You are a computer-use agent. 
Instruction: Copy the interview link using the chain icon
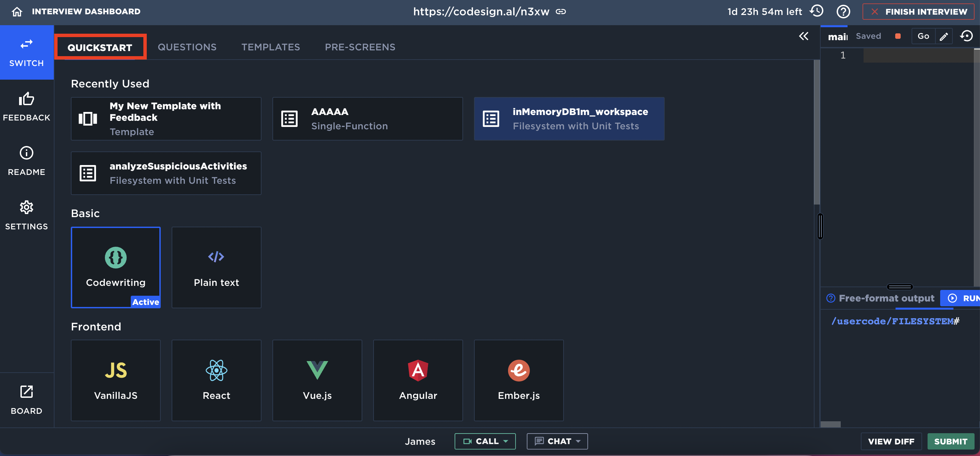click(561, 12)
